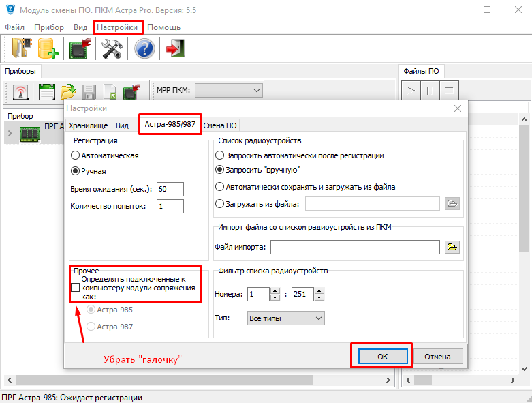
Task: Click the blue help question mark icon
Action: tap(144, 48)
